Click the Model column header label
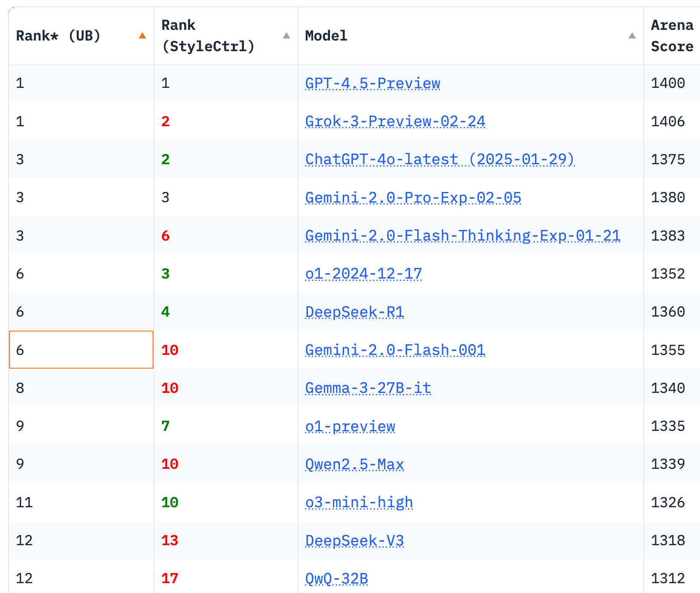Viewport: 700px width, 593px height. coord(326,36)
